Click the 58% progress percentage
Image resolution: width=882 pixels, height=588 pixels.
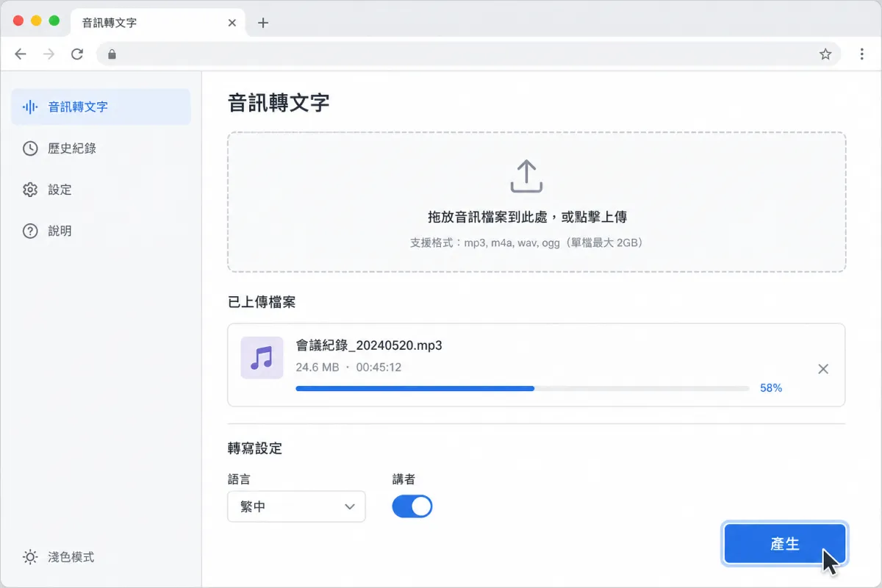click(771, 388)
